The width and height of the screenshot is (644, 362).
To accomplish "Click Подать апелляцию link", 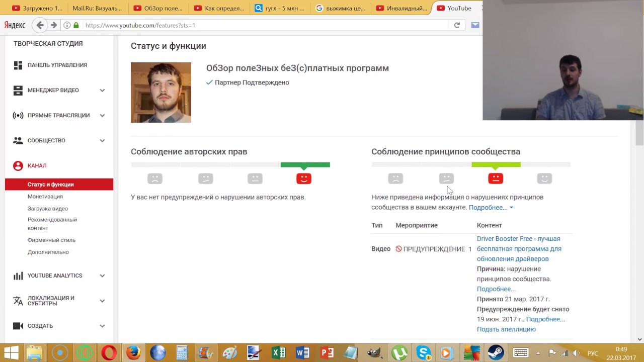I will pos(506,329).
